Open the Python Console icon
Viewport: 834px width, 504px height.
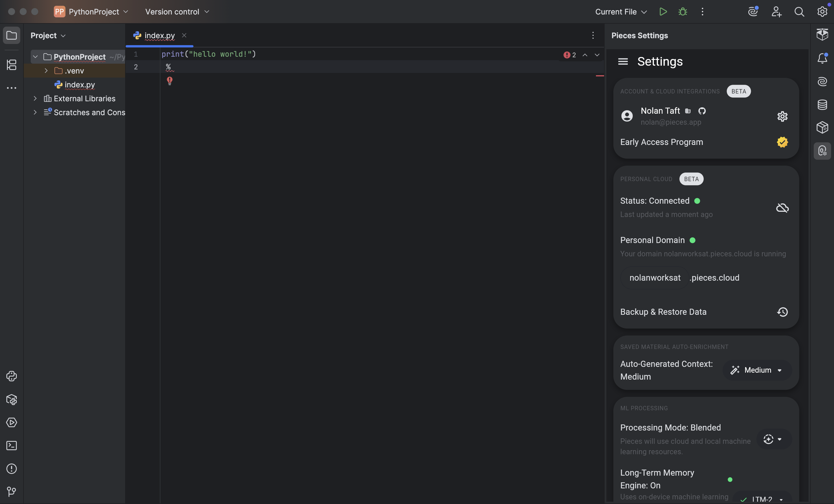(x=12, y=376)
